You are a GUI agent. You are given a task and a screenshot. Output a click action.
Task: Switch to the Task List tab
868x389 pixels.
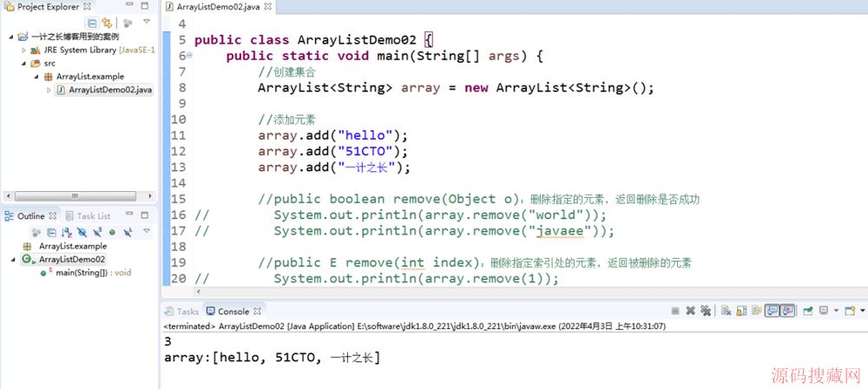click(x=88, y=216)
